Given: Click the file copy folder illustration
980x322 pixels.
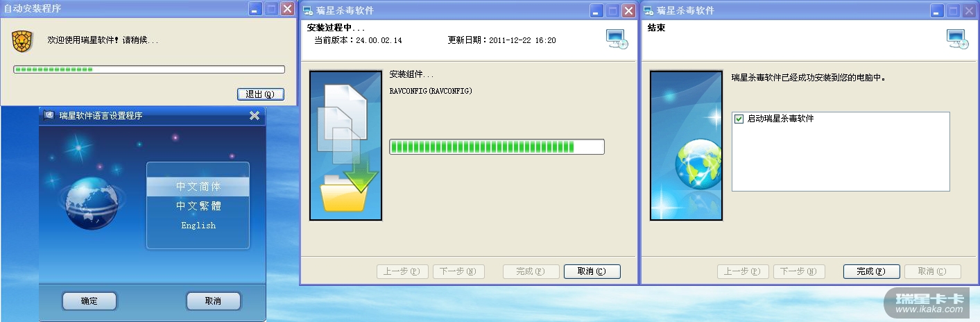Looking at the screenshot, I should coord(346,146).
